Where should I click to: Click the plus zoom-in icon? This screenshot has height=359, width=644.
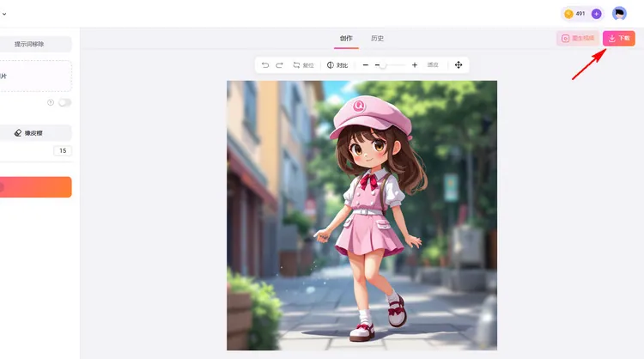pyautogui.click(x=415, y=65)
